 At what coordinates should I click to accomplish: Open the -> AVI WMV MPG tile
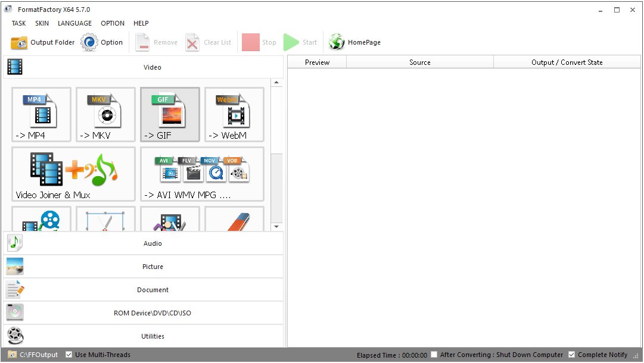[x=202, y=174]
